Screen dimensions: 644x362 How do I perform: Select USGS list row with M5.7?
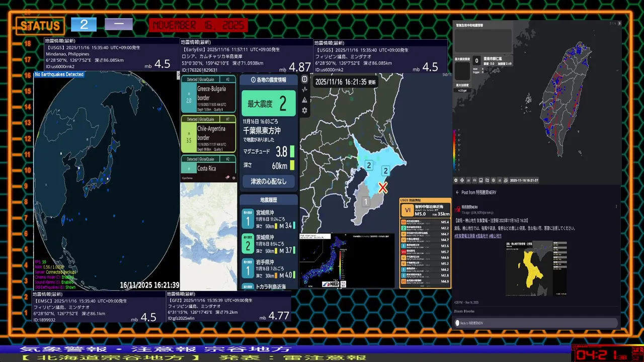tap(426, 252)
